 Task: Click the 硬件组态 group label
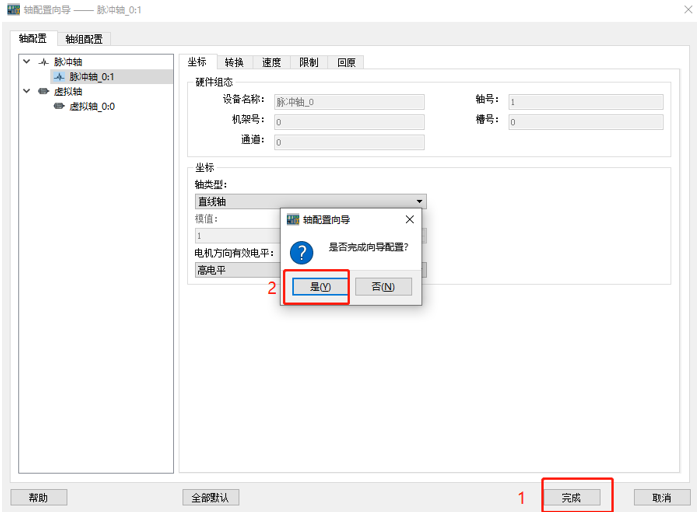pyautogui.click(x=214, y=82)
